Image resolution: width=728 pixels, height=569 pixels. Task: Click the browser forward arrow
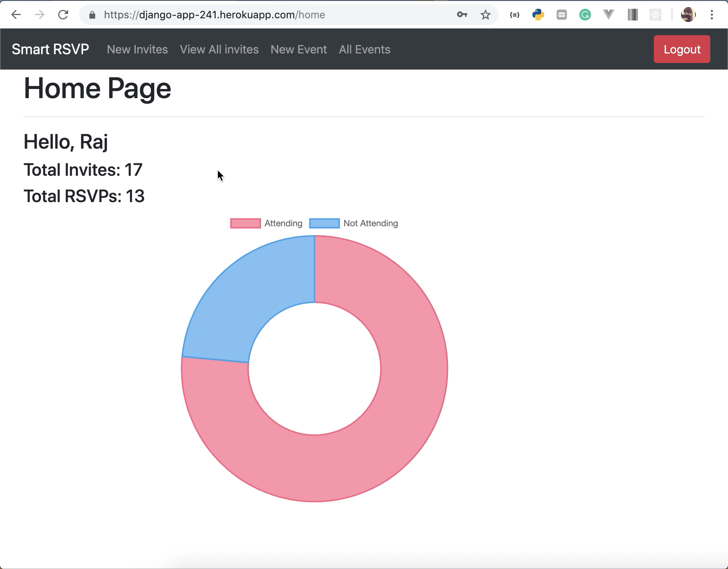coord(40,15)
